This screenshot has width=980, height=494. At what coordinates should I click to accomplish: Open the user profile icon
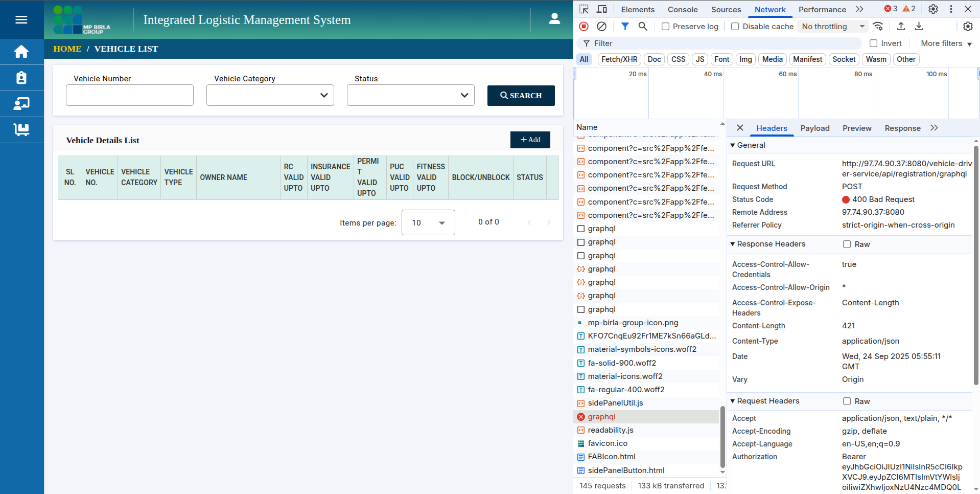[x=554, y=19]
